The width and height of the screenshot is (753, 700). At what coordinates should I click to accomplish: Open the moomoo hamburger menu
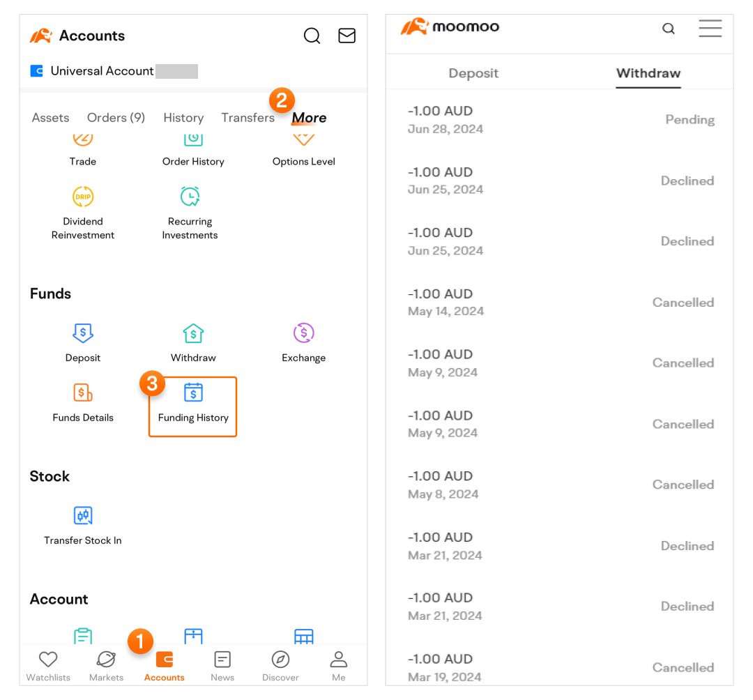[710, 29]
